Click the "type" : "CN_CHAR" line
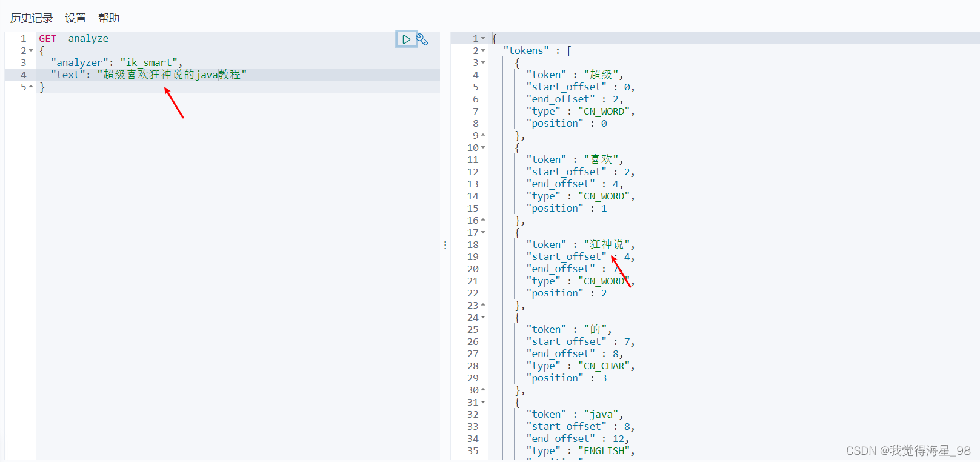 [x=581, y=366]
